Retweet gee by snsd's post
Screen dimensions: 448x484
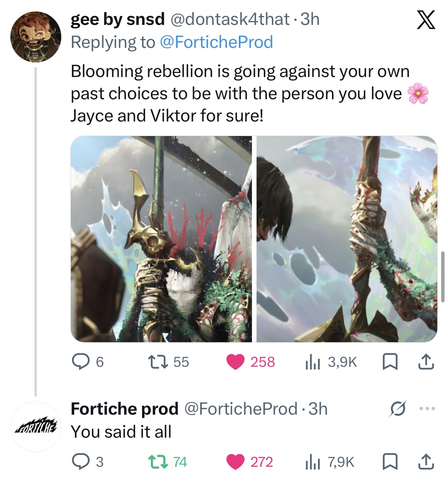tap(158, 362)
